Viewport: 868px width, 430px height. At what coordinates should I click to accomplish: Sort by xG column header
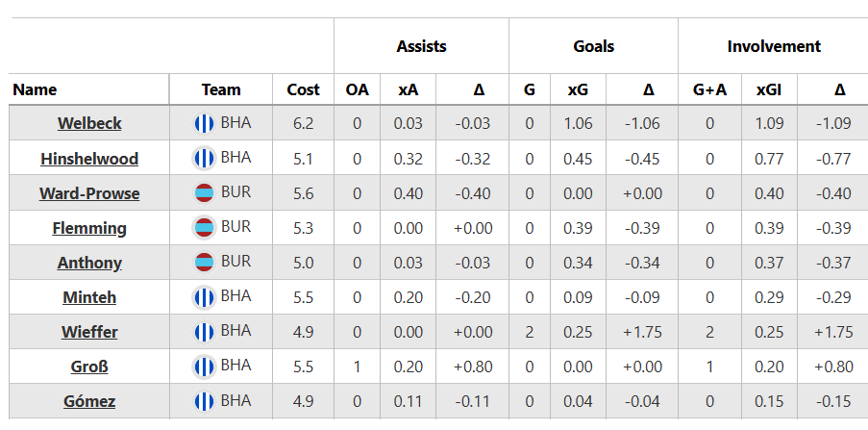point(578,89)
